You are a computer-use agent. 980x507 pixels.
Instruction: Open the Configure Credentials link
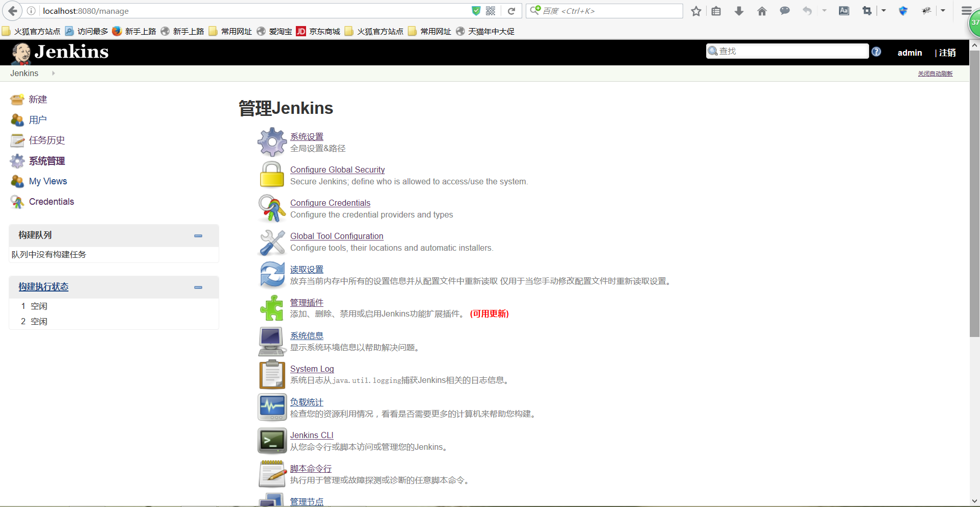pyautogui.click(x=330, y=203)
